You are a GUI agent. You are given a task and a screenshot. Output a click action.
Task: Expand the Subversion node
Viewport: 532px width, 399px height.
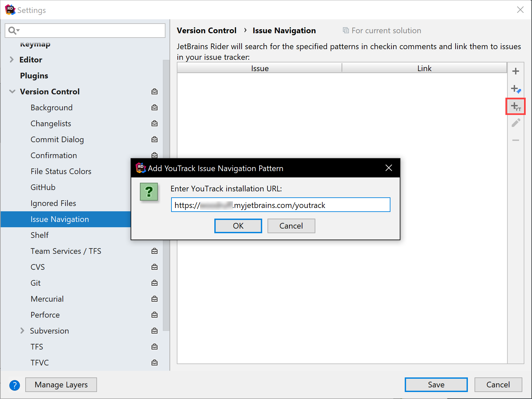coord(22,331)
